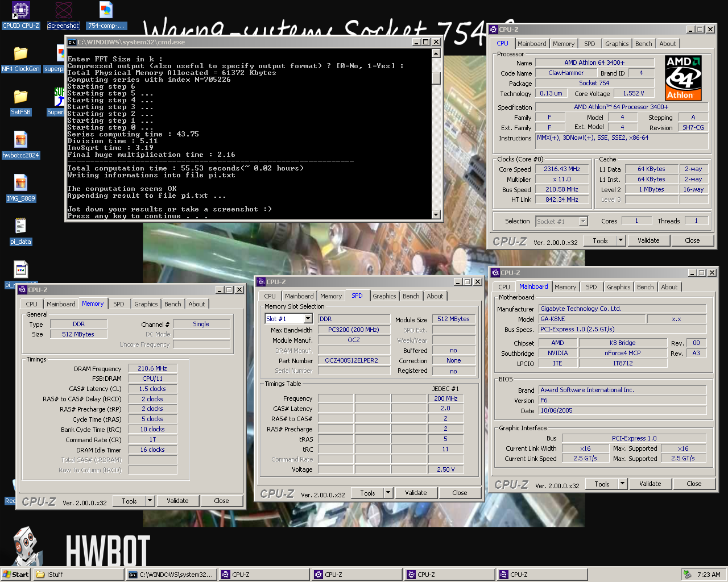Screen dimensions: 728x582
Task: Open the !Stuff folder taskbar item
Action: [78, 575]
